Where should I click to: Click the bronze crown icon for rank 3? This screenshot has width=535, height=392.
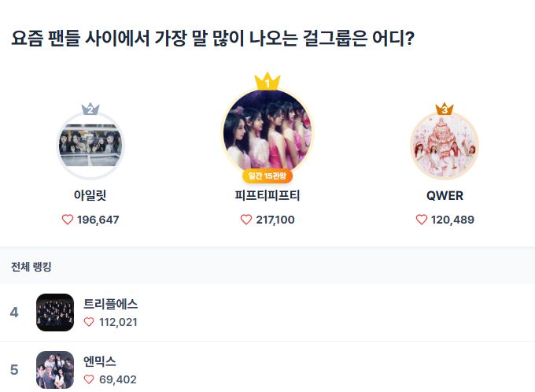click(445, 109)
